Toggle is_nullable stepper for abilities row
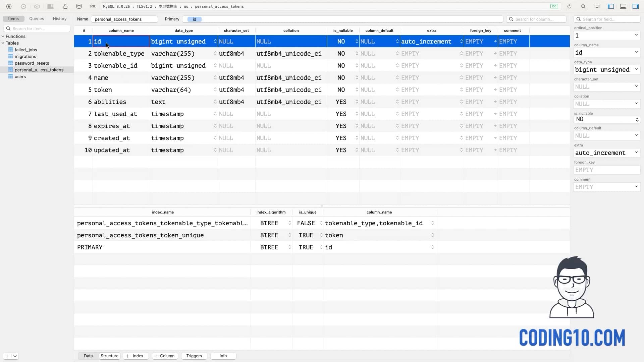Screen dimensions: 644x362 pyautogui.click(x=357, y=102)
